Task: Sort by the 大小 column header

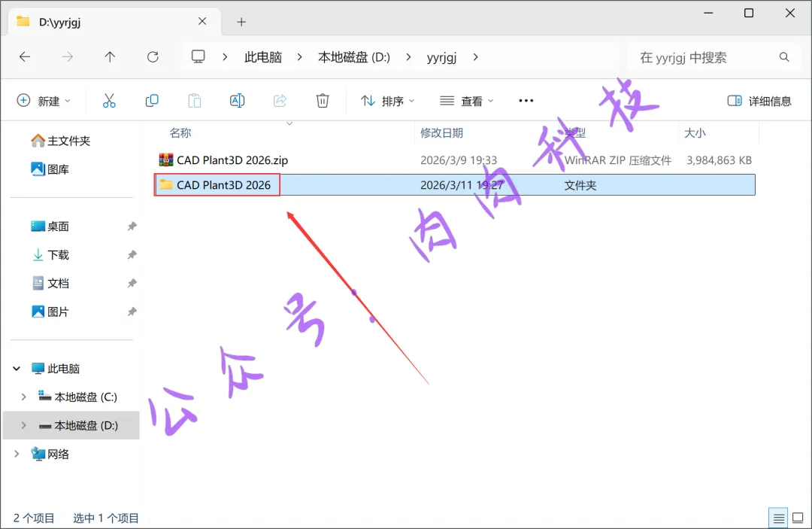Action: pyautogui.click(x=695, y=133)
